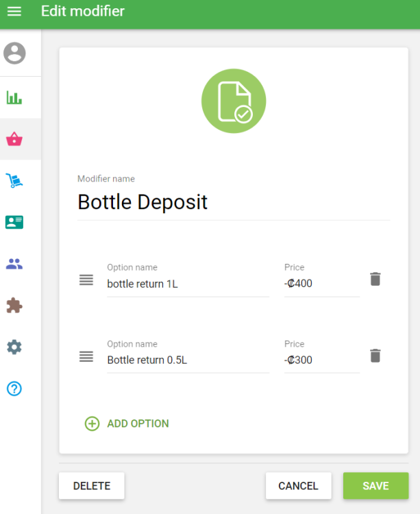The width and height of the screenshot is (420, 514).
Task: Delete the Bottle return 0.5L option
Action: 375,356
